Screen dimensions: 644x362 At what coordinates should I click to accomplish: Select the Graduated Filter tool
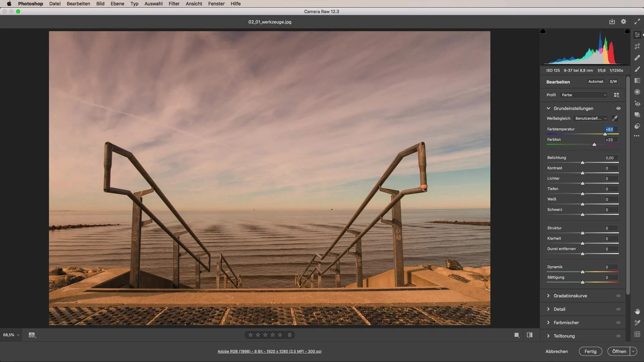[637, 80]
